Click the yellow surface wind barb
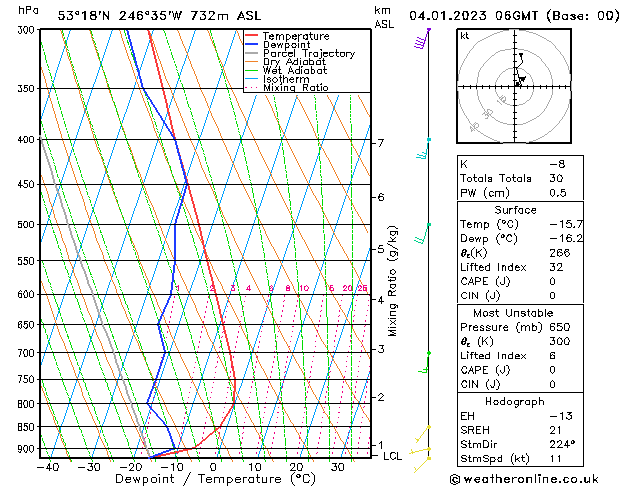The width and height of the screenshot is (629, 486). pyautogui.click(x=422, y=465)
